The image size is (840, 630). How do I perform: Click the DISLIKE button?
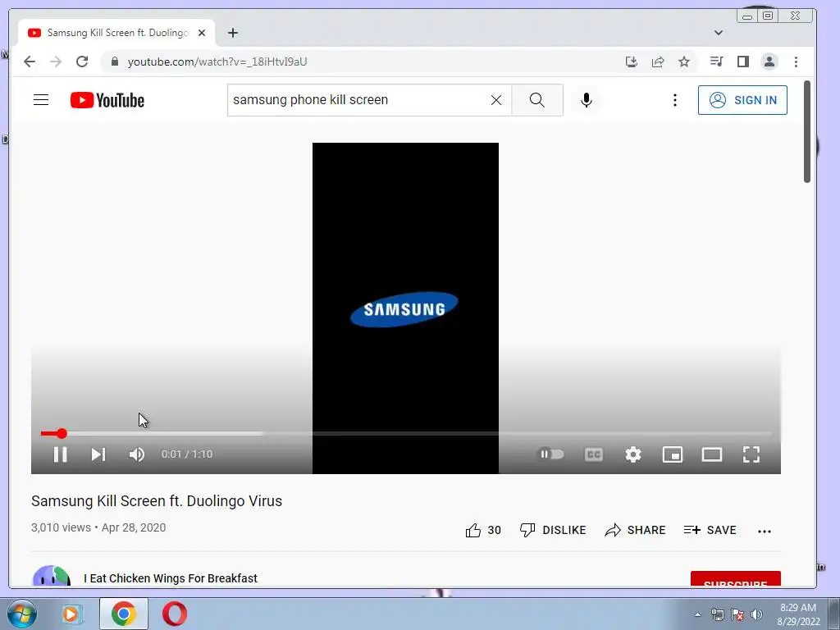[x=553, y=531]
